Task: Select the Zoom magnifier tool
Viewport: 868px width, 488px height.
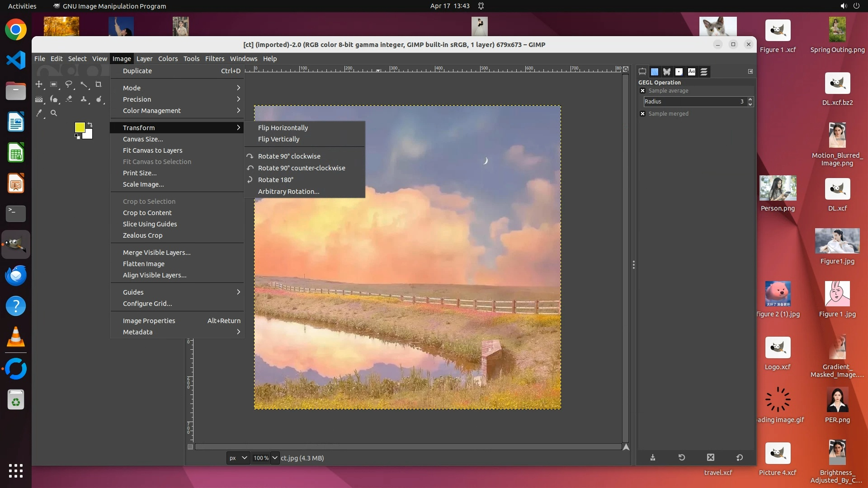Action: point(54,113)
